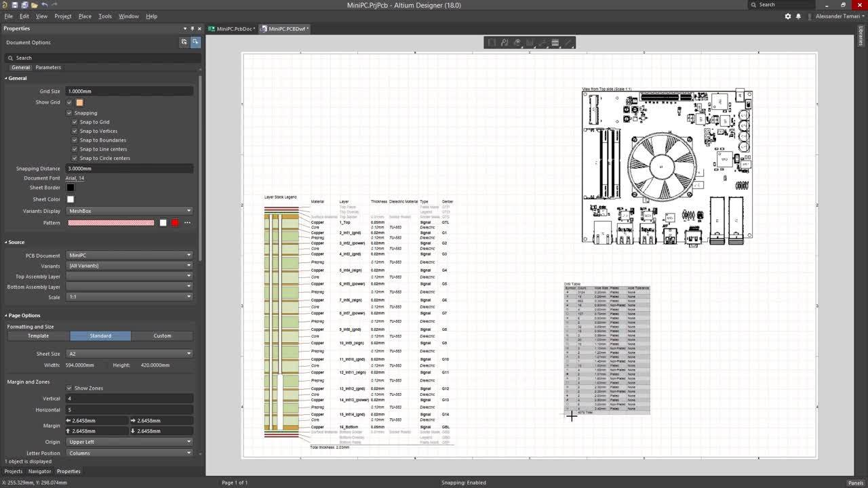Disable the Show Zones checkbox

[69, 388]
